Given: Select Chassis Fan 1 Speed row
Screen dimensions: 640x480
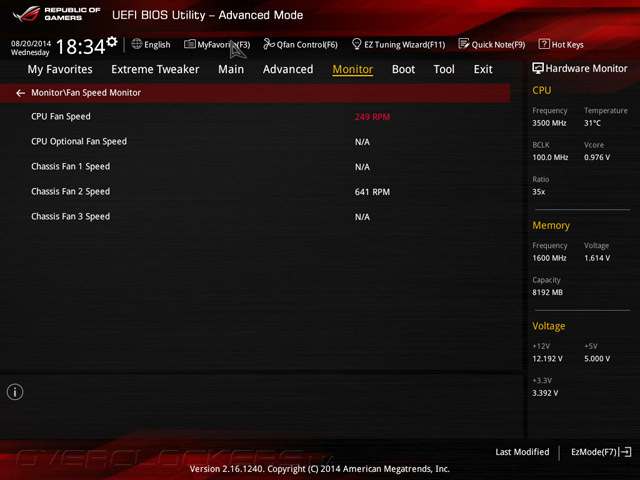Looking at the screenshot, I should tap(255, 167).
